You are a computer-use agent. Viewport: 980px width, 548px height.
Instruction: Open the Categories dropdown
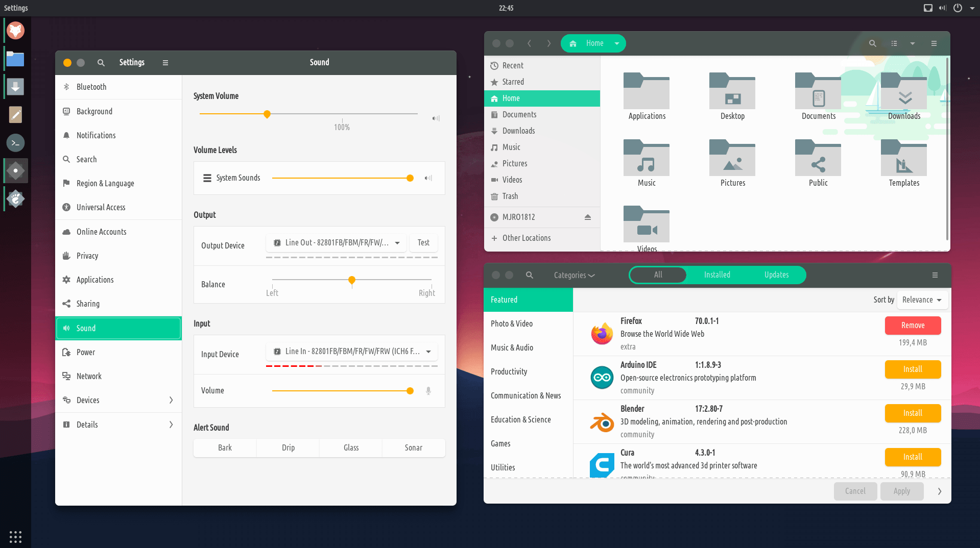(x=574, y=275)
